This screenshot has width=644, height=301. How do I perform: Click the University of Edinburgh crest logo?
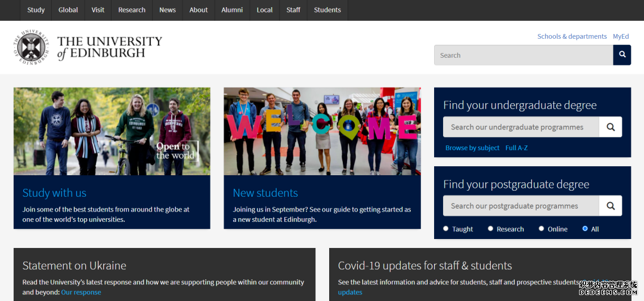(31, 47)
